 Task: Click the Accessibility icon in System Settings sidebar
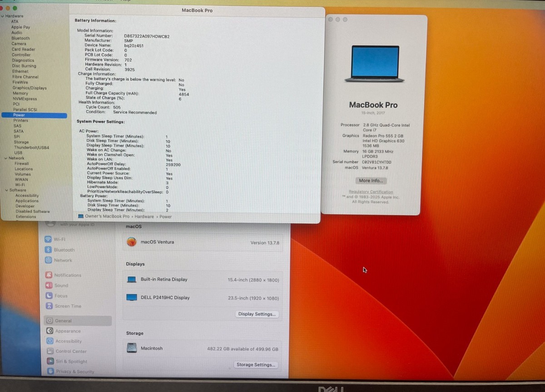50,341
